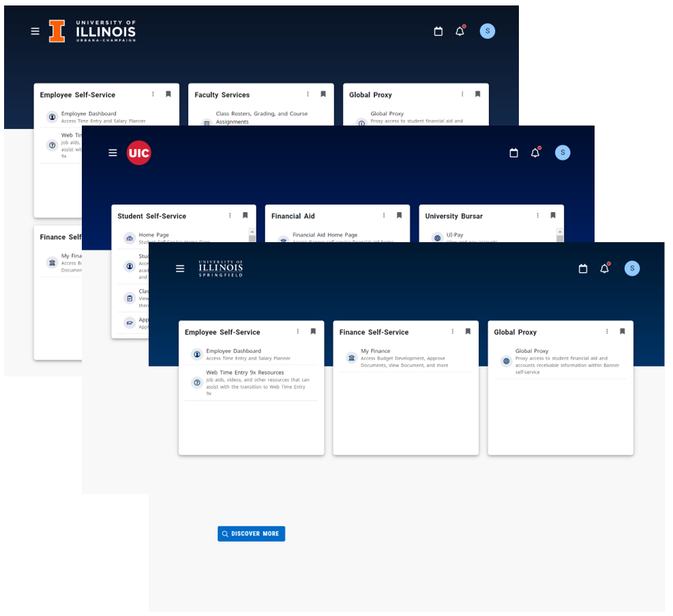Toggle bookmark on Springfield Finance Self-Service card
The image size is (673, 616).
[x=468, y=332]
